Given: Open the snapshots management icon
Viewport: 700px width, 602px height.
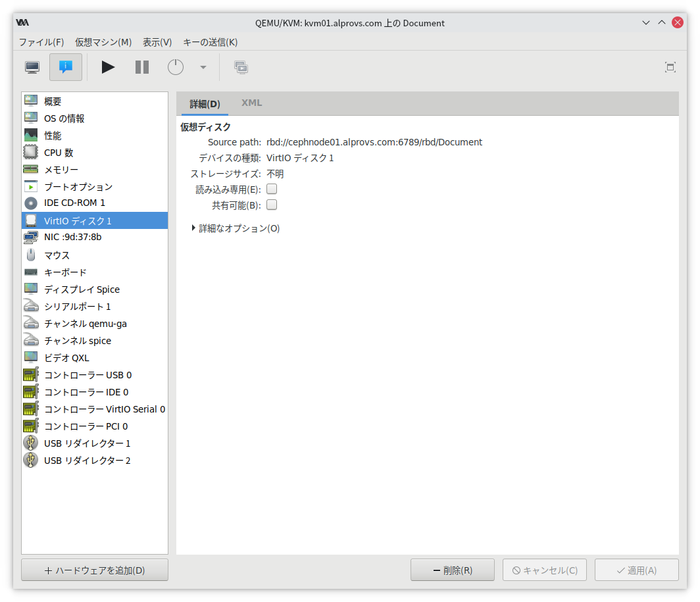Looking at the screenshot, I should (241, 67).
